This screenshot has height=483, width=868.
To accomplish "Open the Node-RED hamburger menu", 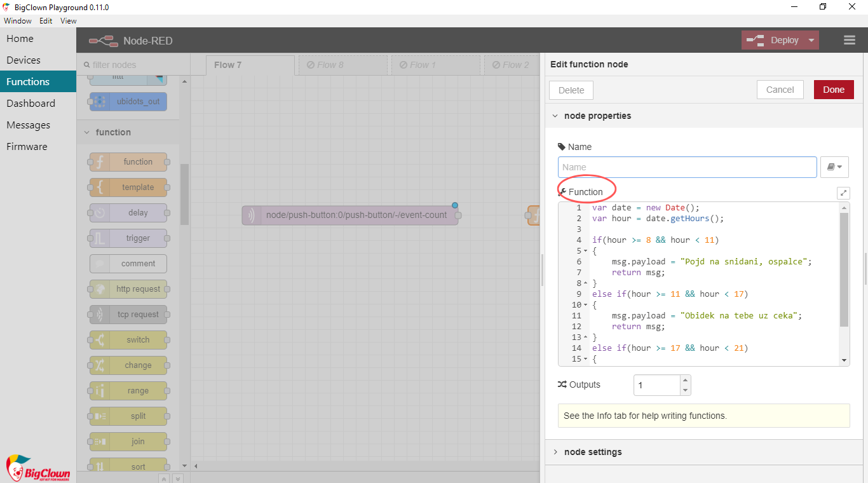I will click(850, 40).
